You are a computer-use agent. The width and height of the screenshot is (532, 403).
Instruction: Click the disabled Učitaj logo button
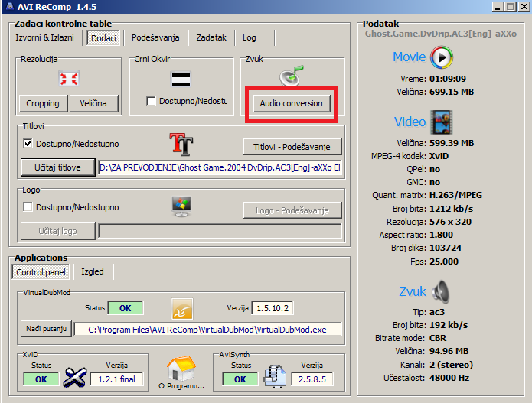(57, 231)
